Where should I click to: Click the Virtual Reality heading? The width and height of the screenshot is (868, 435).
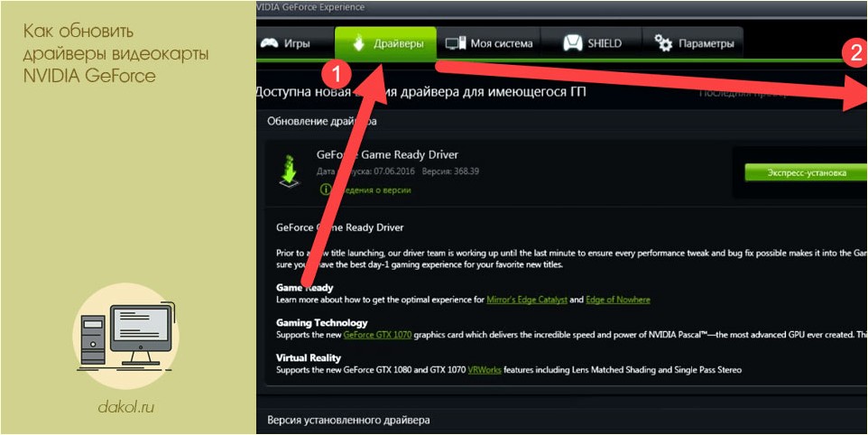point(309,357)
